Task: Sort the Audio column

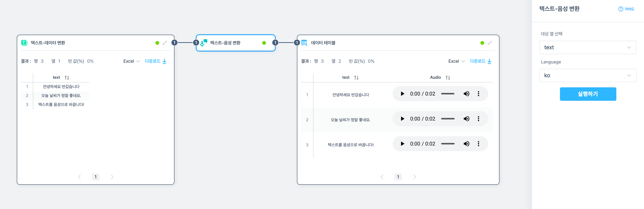Action: (x=448, y=78)
